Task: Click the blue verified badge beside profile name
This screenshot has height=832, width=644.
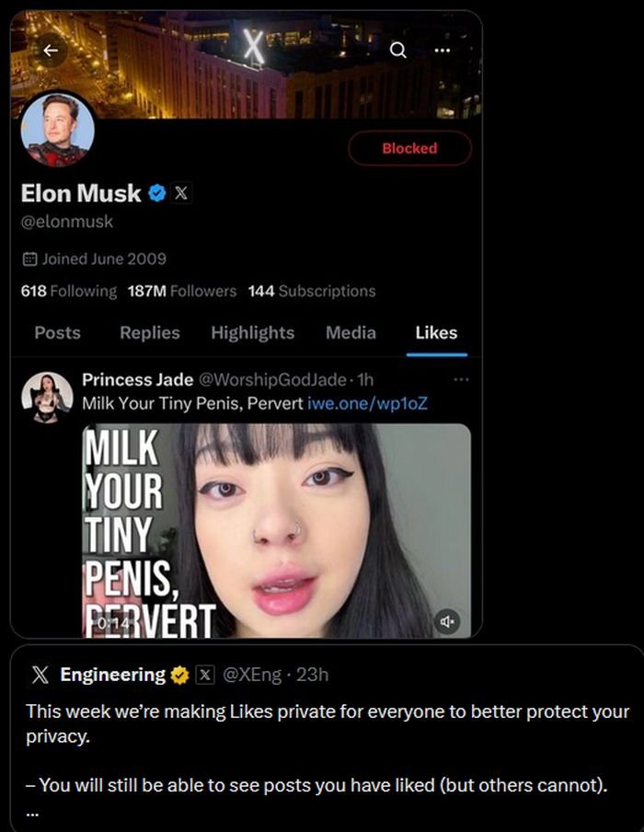Action: coord(157,193)
